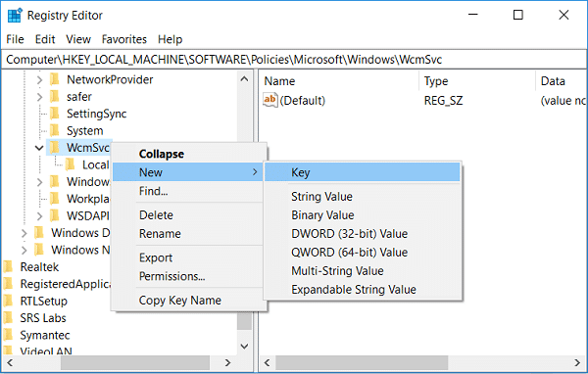Image resolution: width=588 pixels, height=374 pixels.
Task: Click the Symantec folder icon
Action: (8, 335)
